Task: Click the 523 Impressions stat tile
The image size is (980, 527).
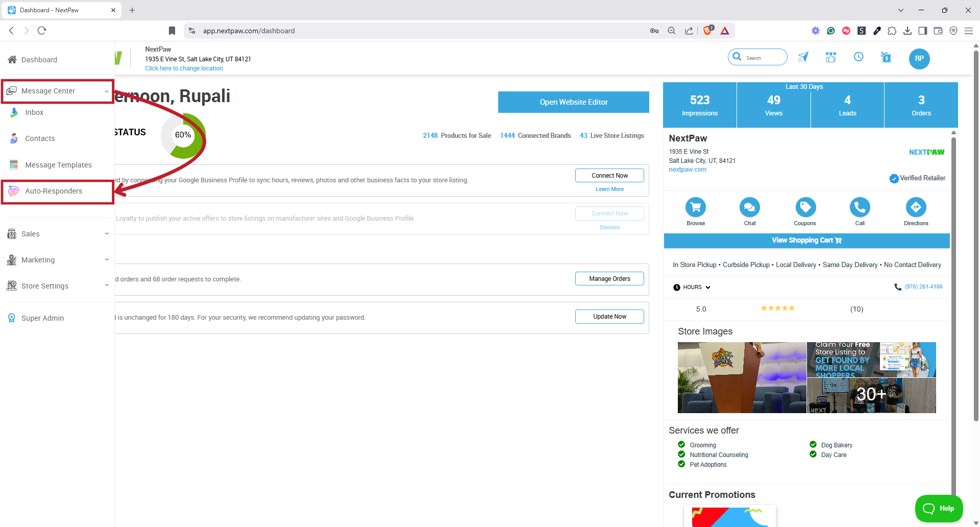Action: (x=700, y=105)
